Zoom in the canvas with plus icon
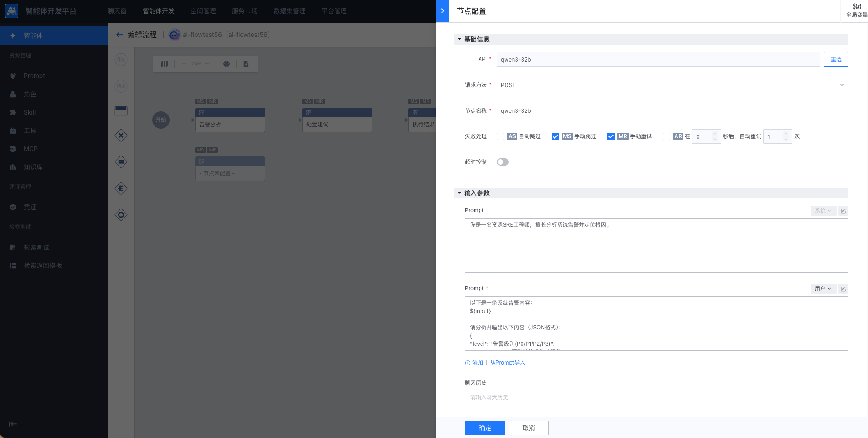The width and height of the screenshot is (868, 438). click(x=207, y=64)
